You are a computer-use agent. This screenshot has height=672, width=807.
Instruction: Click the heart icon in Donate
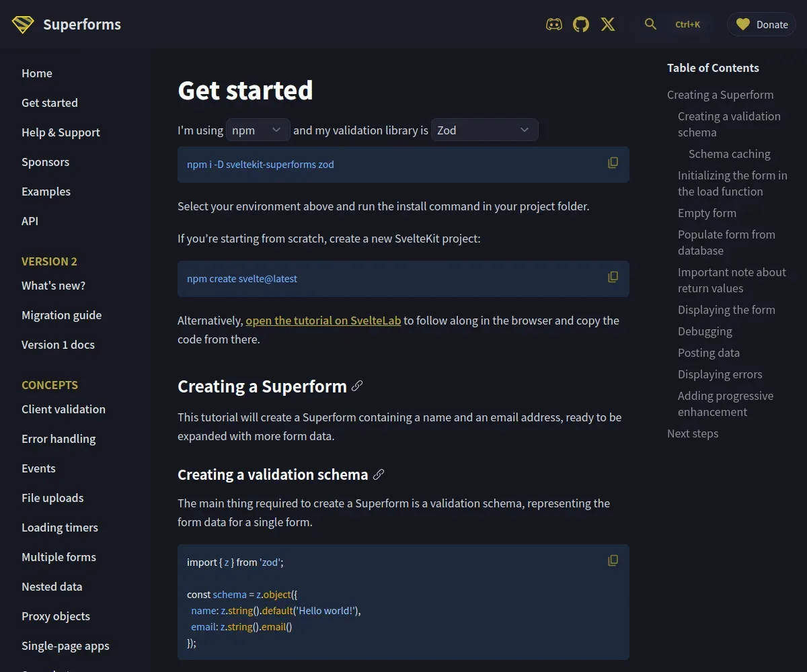[x=742, y=25]
